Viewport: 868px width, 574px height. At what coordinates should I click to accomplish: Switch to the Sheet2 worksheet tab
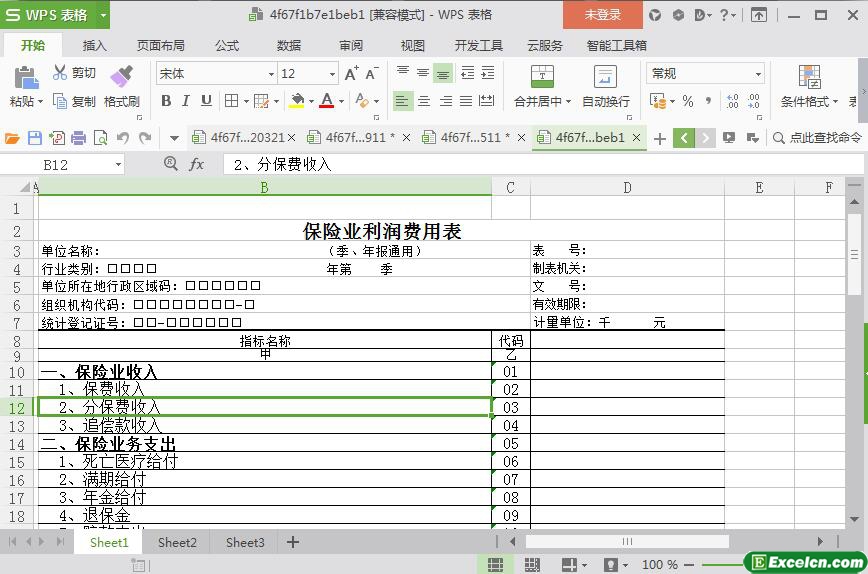point(177,542)
